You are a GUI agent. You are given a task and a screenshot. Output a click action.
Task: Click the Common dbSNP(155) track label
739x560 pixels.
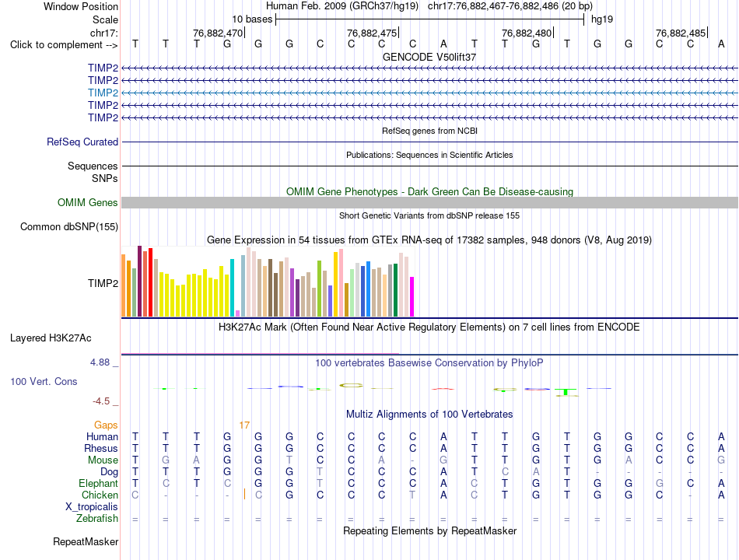[x=69, y=227]
